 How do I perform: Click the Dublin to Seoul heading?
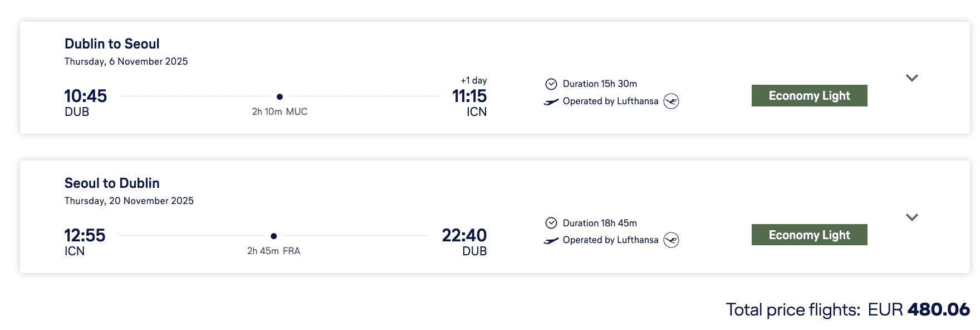point(112,44)
